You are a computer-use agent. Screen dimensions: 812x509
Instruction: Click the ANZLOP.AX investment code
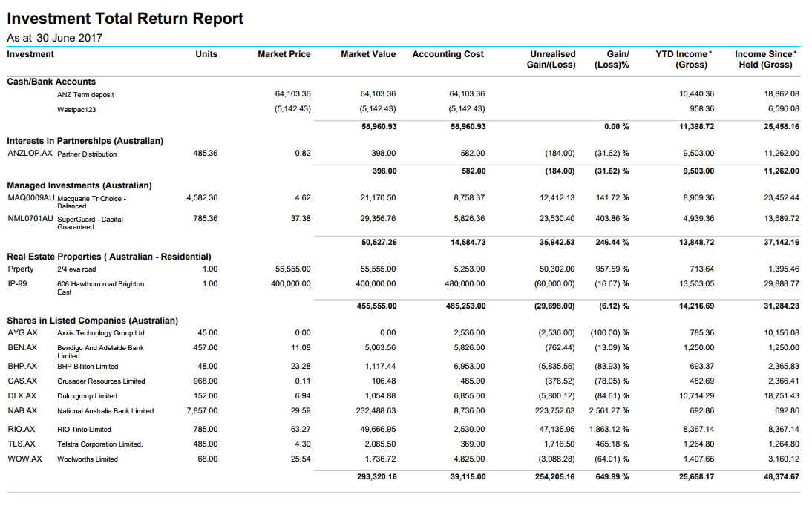tap(30, 154)
